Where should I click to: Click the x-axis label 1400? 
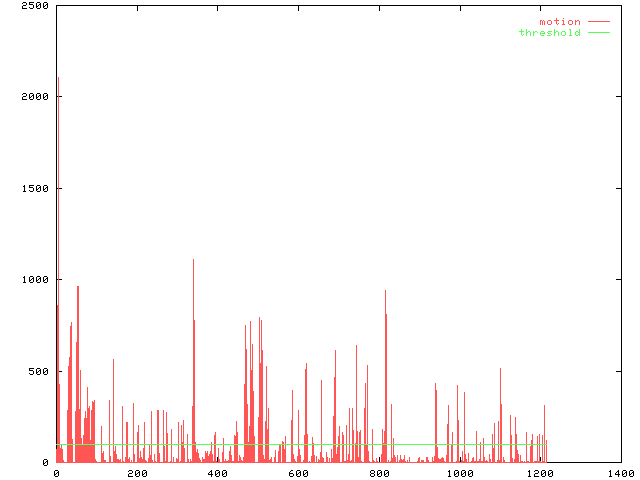point(620,473)
